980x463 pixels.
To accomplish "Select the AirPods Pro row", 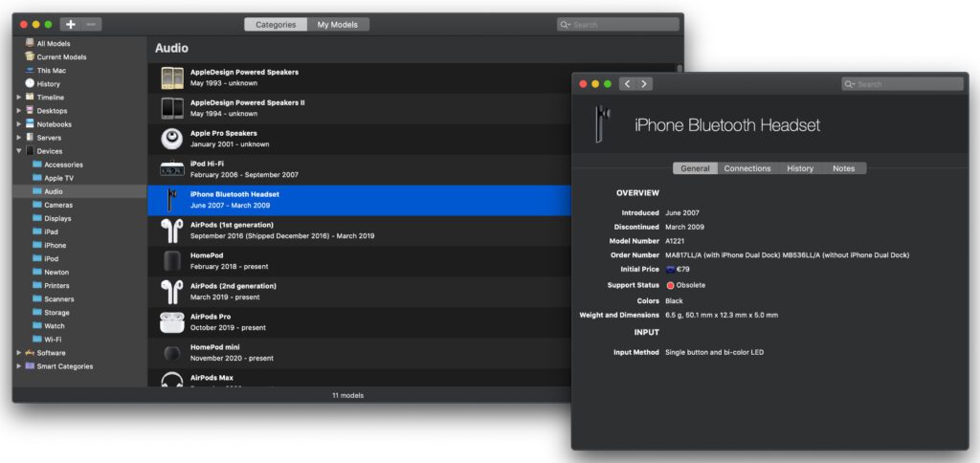I will 360,322.
